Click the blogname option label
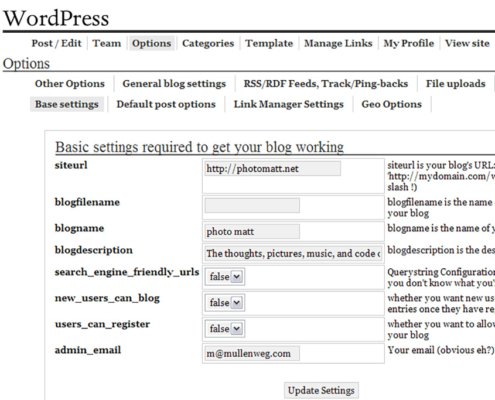495x400 pixels. coord(79,228)
